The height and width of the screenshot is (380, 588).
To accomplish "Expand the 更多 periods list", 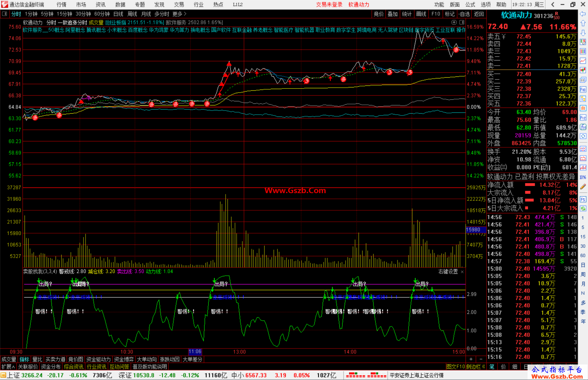I will pyautogui.click(x=179, y=14).
